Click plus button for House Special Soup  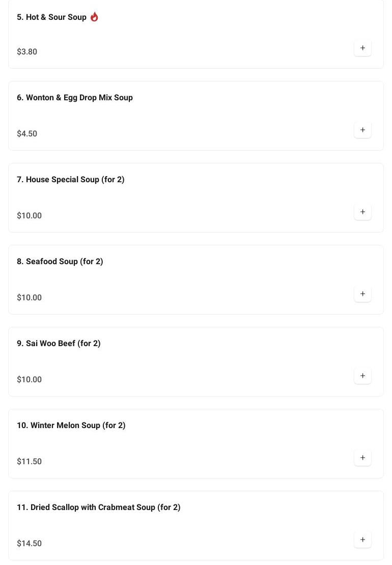[362, 212]
